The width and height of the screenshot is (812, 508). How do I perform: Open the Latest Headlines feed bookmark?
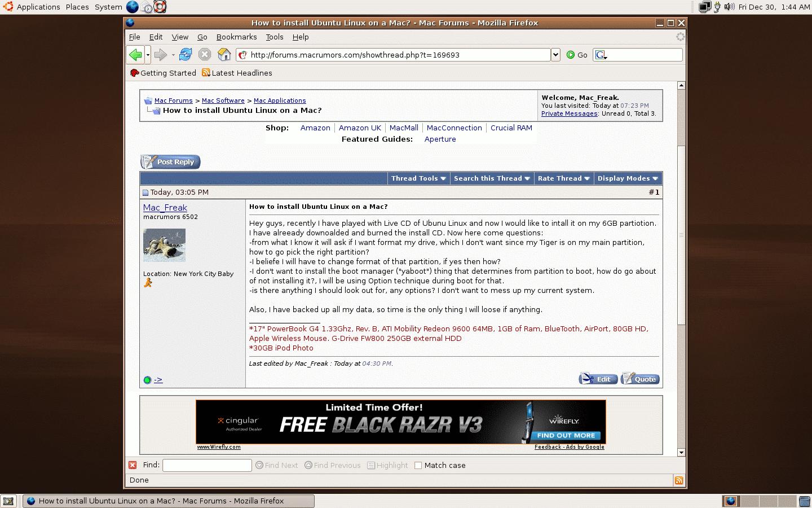(x=237, y=73)
